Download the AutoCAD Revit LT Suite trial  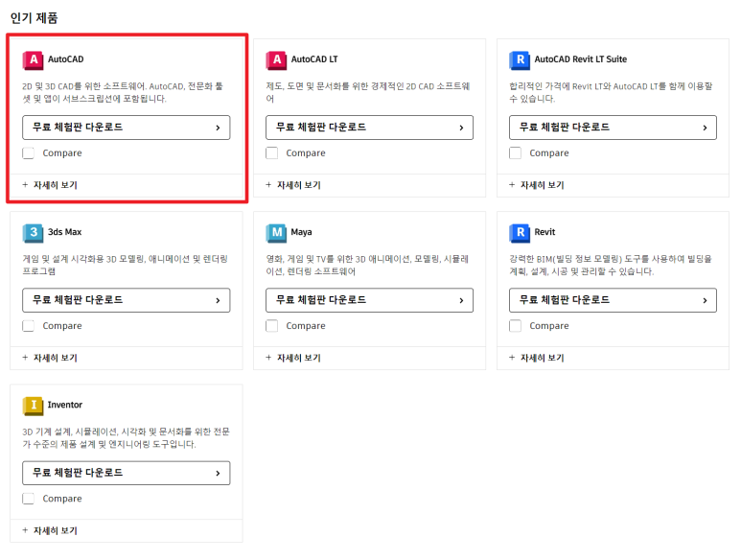click(x=613, y=128)
